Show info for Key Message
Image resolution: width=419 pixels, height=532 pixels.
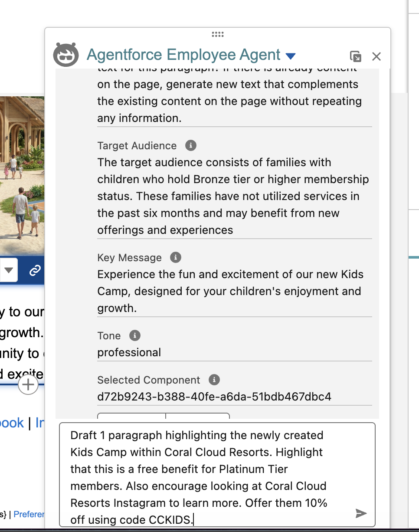click(175, 257)
